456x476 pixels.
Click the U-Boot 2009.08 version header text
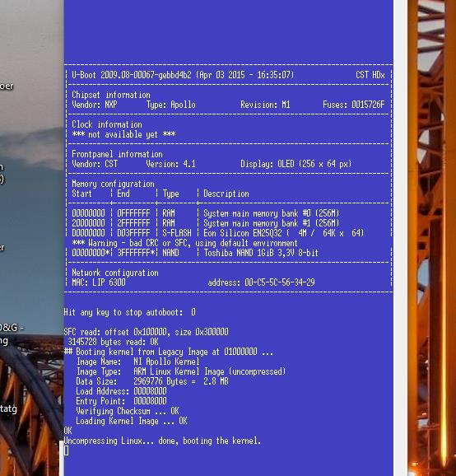click(x=183, y=75)
